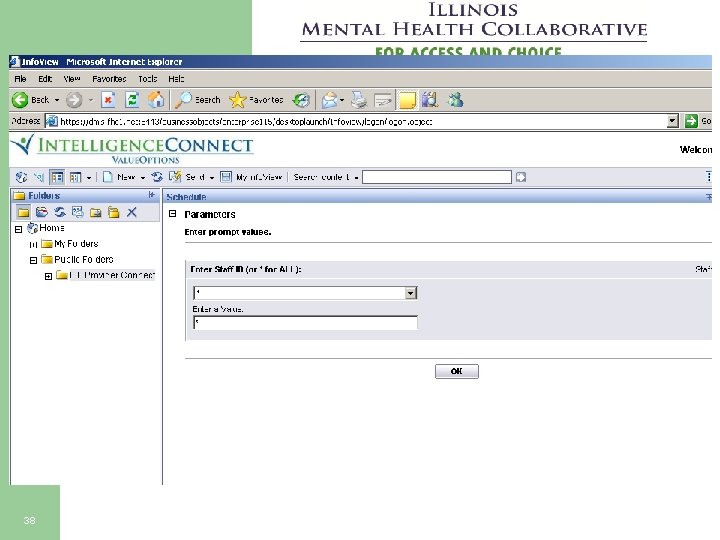Open the Favorites menu
Screen dimensions: 720x540
(x=109, y=79)
